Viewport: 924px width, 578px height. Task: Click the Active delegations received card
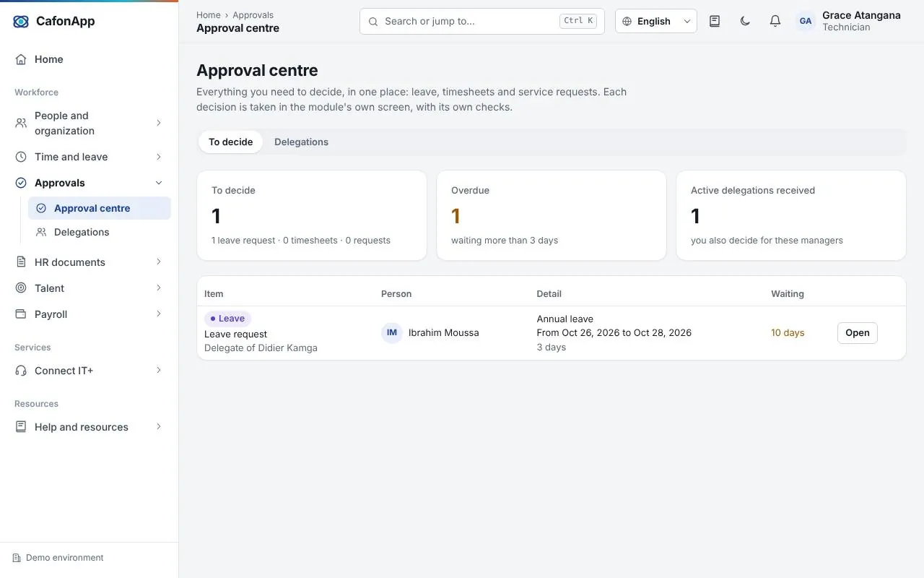[791, 215]
